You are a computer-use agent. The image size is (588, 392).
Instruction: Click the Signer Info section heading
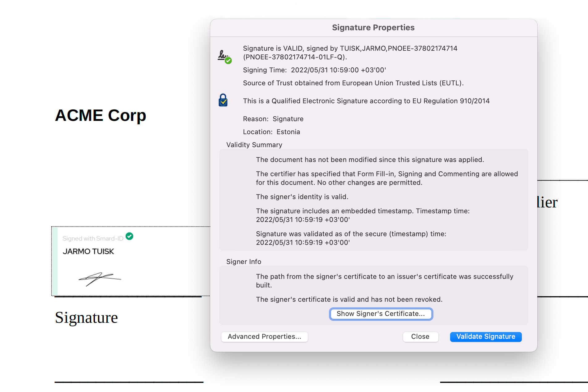(x=244, y=262)
